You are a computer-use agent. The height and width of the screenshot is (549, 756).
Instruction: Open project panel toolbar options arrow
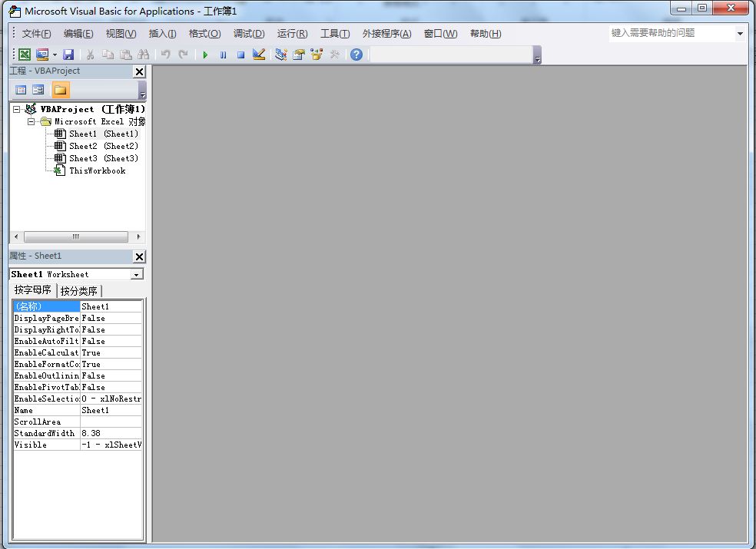pyautogui.click(x=142, y=90)
